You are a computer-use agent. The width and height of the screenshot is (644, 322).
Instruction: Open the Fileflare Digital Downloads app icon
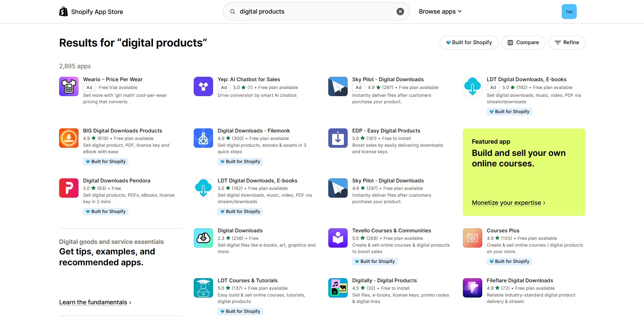click(472, 288)
